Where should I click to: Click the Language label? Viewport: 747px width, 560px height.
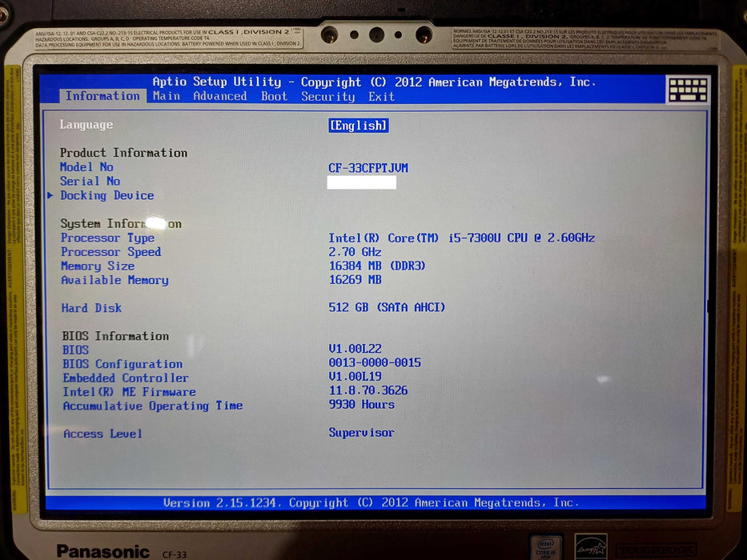[86, 125]
